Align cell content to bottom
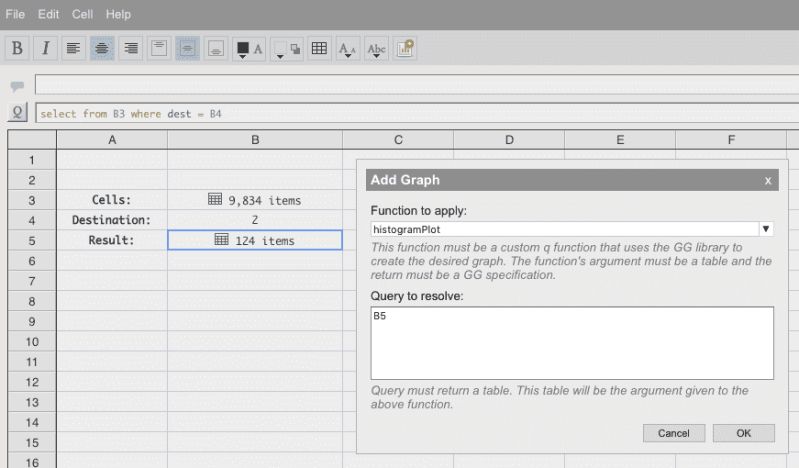Image resolution: width=799 pixels, height=468 pixels. tap(216, 48)
